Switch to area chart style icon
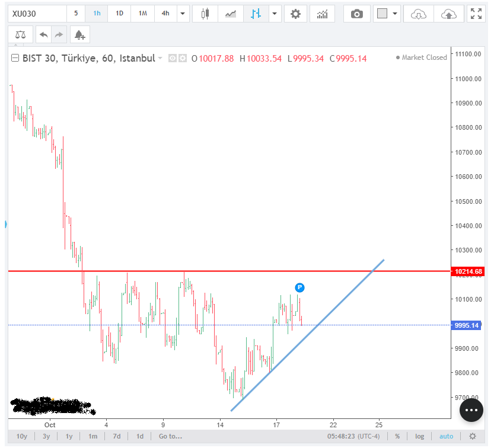Image resolution: width=494 pixels, height=448 pixels. tap(231, 13)
